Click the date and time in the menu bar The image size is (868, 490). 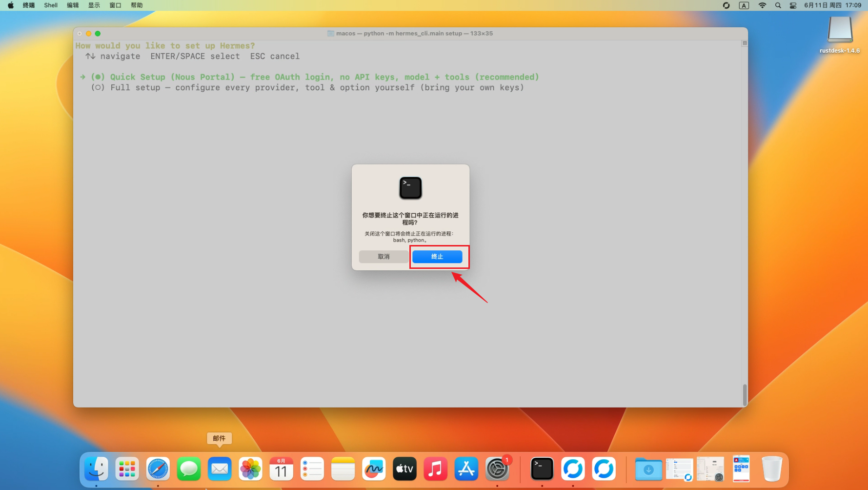[x=833, y=5]
